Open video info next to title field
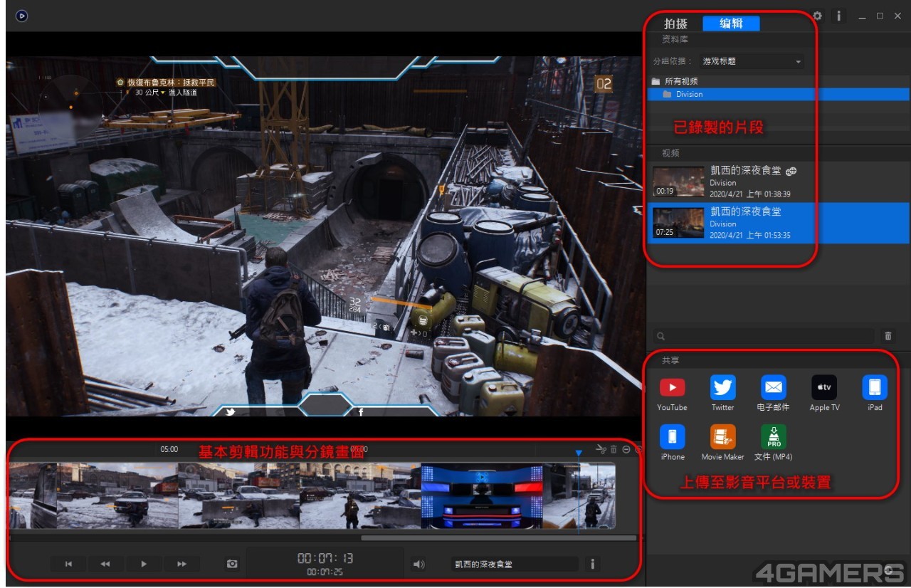Screen dimensions: 911x588 (592, 564)
